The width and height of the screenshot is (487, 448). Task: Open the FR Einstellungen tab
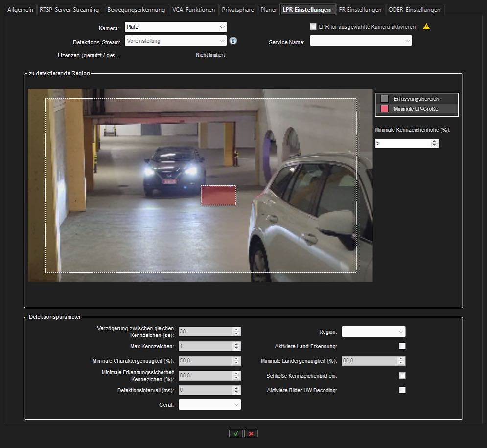(360, 10)
